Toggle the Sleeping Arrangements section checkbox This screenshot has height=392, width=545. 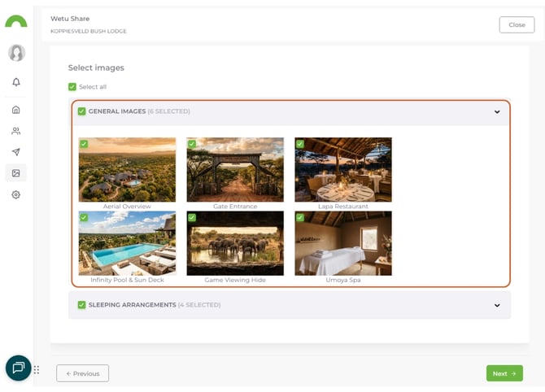point(81,305)
